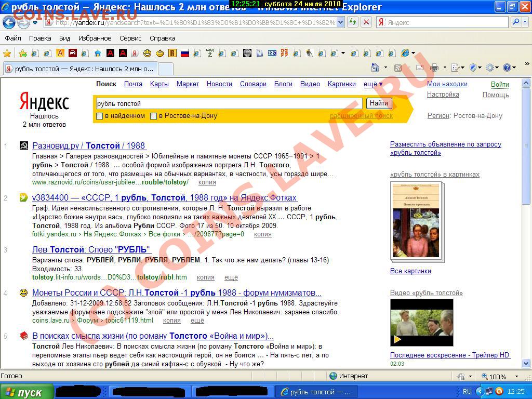This screenshot has width=532, height=399.
Task: Click the orange round tray icon
Action: point(499,391)
